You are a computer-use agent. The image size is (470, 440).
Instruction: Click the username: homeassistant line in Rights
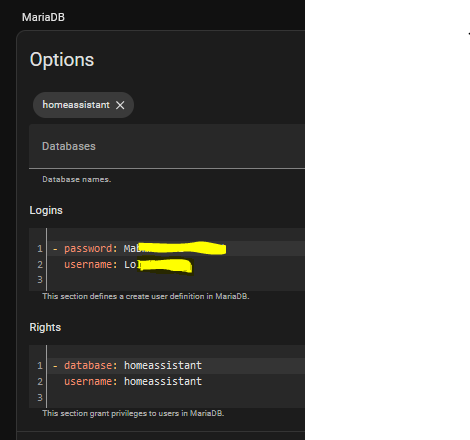point(176,381)
